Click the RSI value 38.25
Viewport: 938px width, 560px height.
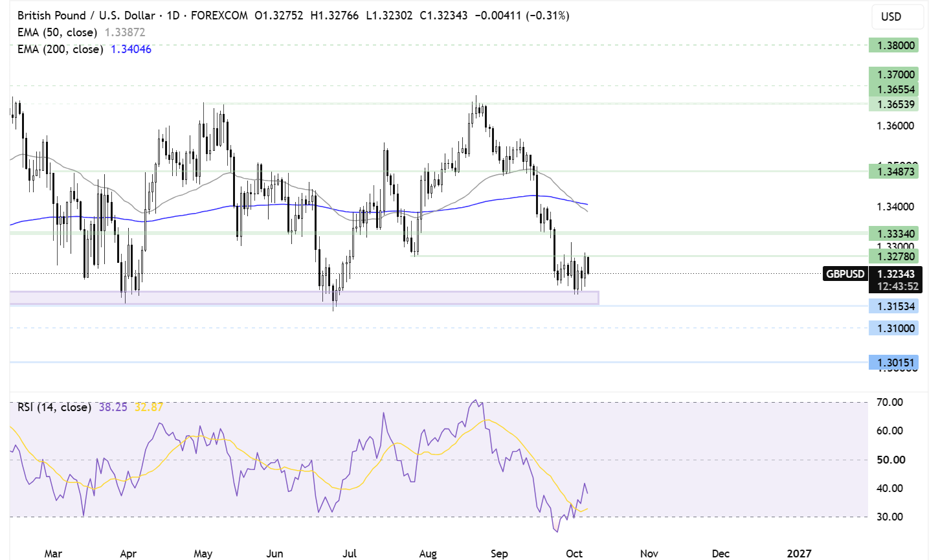(113, 407)
